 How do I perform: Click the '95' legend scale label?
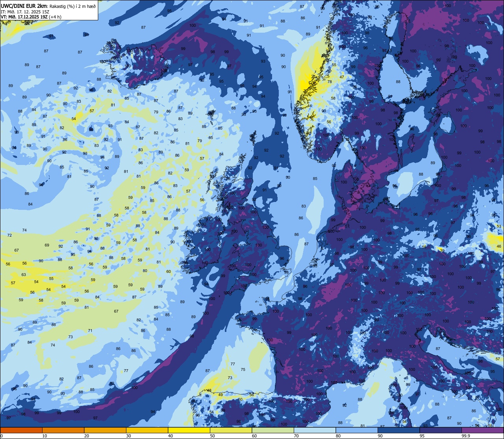coord(422,436)
